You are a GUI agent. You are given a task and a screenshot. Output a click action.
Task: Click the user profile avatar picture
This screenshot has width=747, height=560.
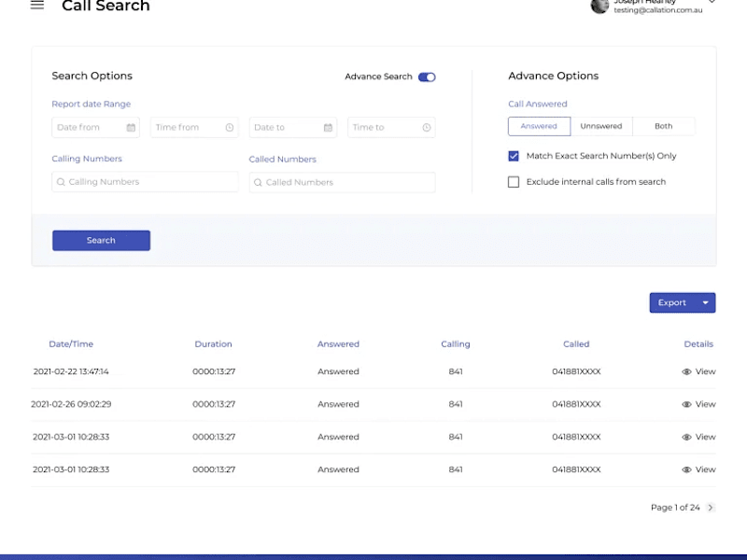599,6
